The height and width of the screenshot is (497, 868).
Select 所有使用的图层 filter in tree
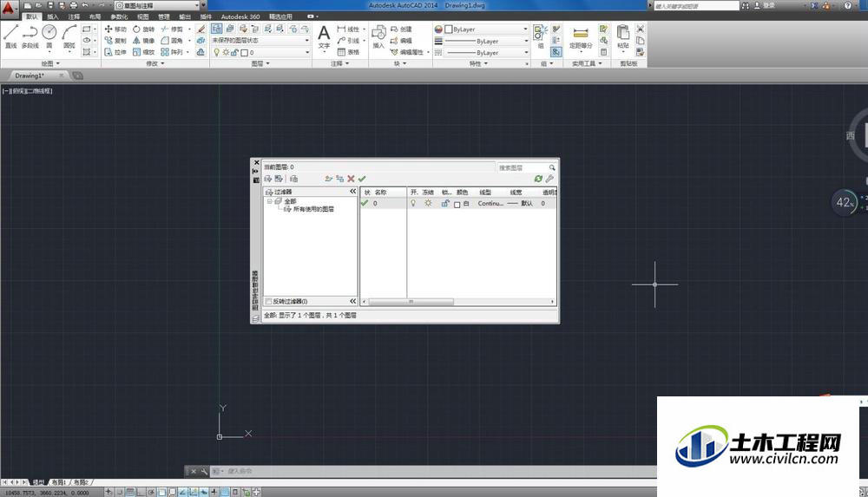313,209
